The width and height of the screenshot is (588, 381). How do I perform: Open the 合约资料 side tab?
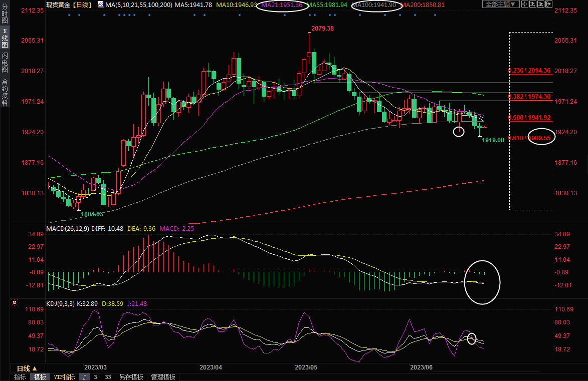coord(5,92)
